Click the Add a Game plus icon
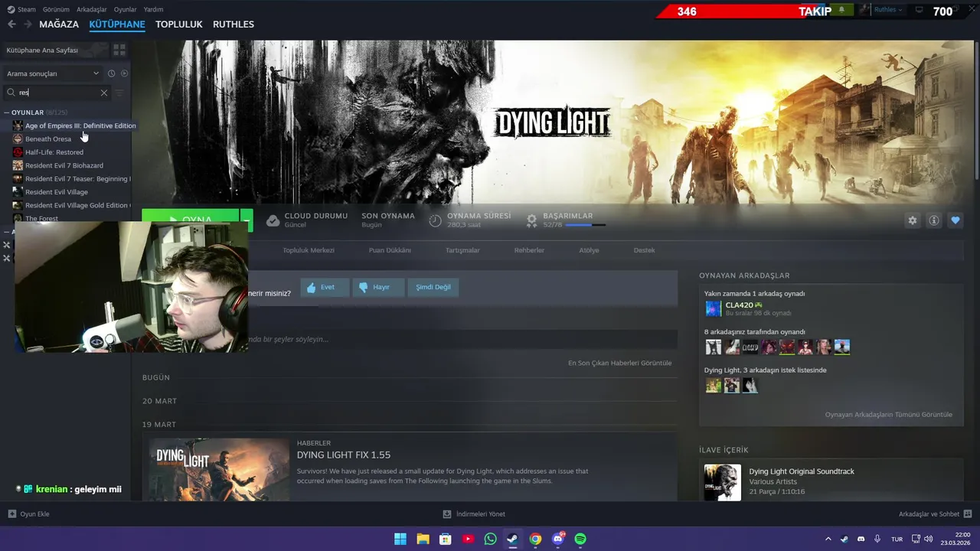Screen dimensions: 980x551 pyautogui.click(x=11, y=514)
